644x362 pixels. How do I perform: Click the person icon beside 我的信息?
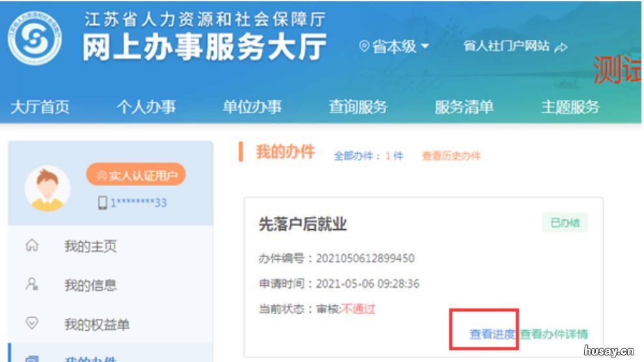(32, 284)
